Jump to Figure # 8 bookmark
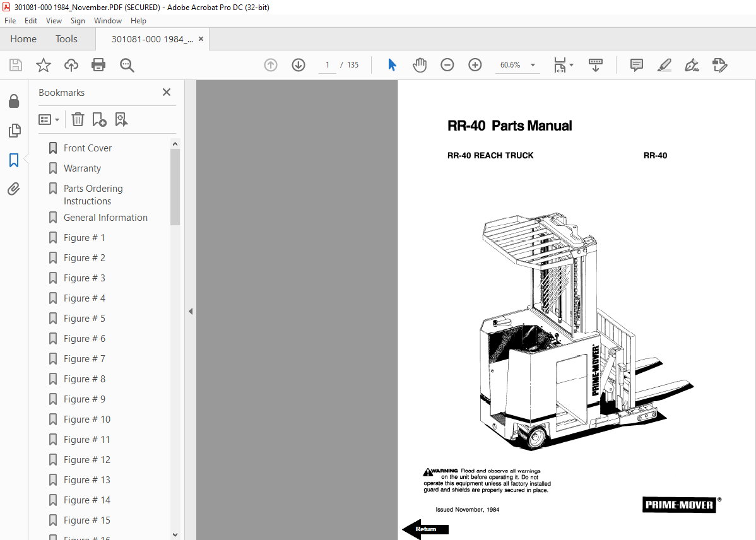Screen dimensions: 756x540 pyautogui.click(x=85, y=379)
